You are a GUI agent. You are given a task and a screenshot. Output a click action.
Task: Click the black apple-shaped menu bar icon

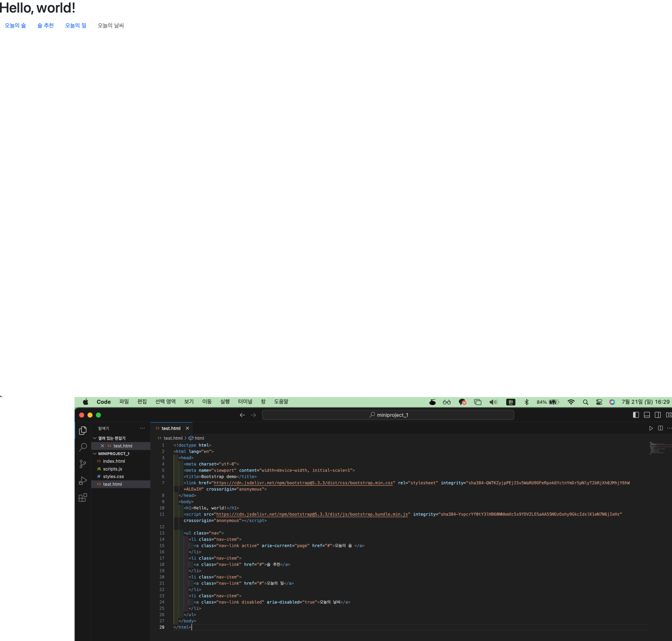[433, 402]
